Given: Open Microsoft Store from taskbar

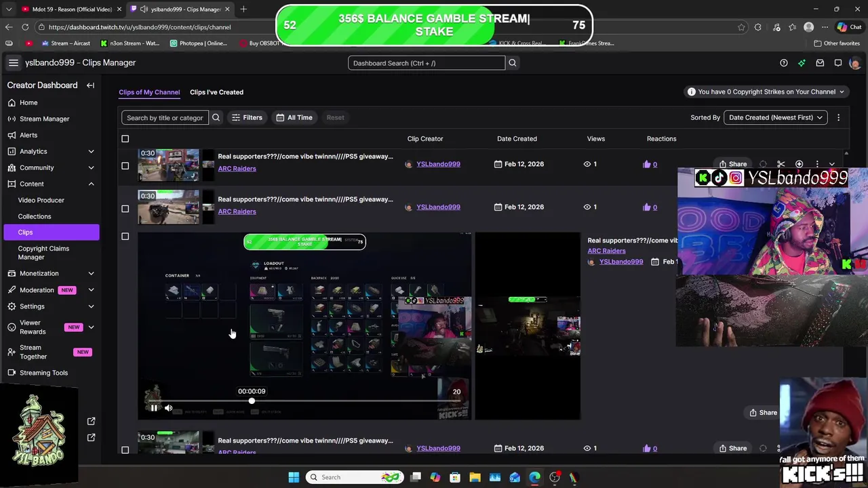Looking at the screenshot, I should [455, 477].
